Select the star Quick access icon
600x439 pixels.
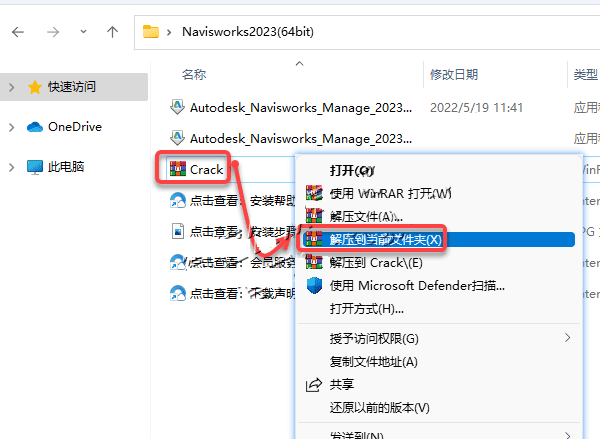35,87
